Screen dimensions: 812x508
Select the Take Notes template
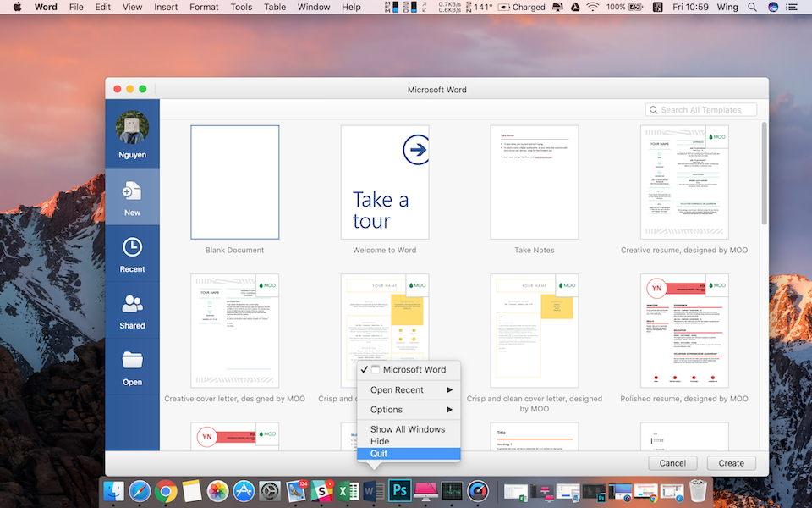pyautogui.click(x=535, y=182)
